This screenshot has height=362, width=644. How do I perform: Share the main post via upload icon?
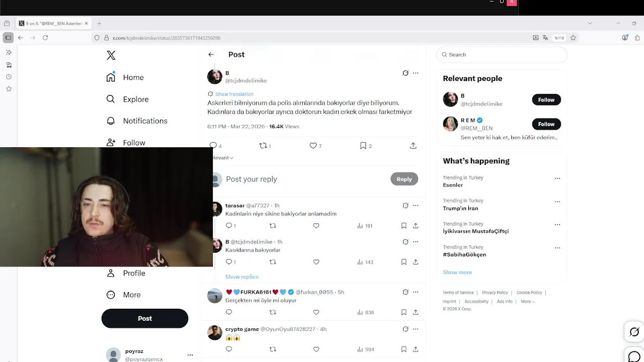pos(413,146)
